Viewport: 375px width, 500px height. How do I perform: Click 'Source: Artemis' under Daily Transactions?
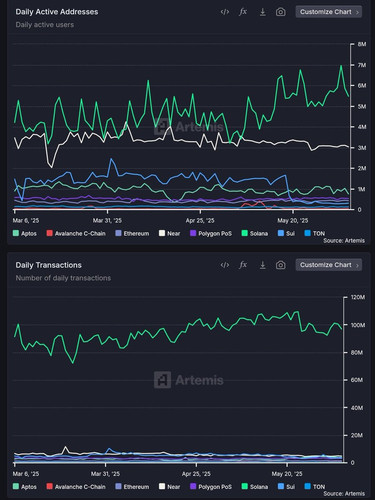click(x=344, y=493)
